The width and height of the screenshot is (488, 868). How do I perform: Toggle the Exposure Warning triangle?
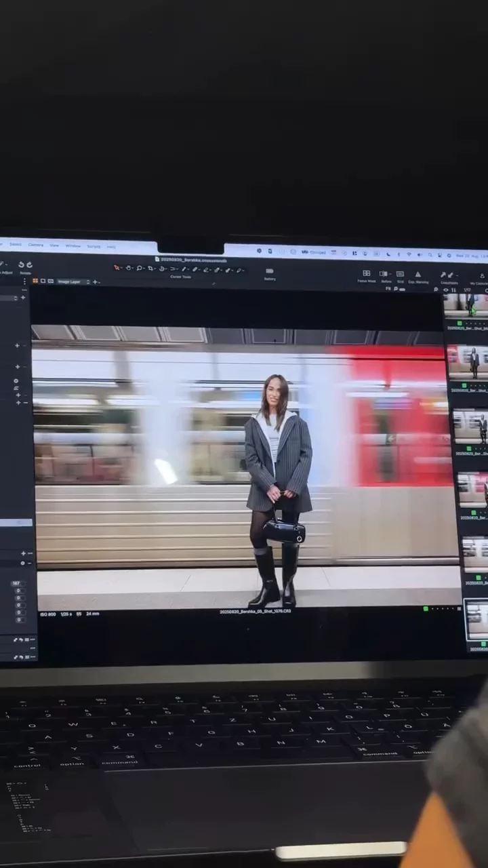418,274
